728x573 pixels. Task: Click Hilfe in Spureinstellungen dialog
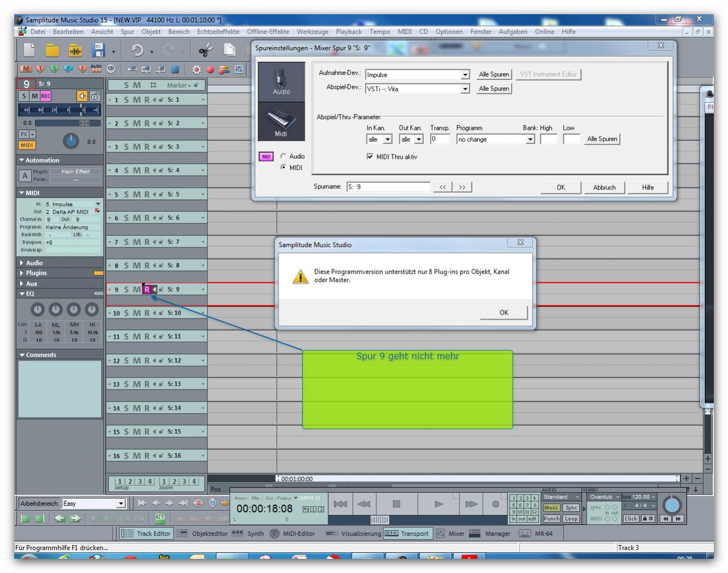[x=648, y=187]
